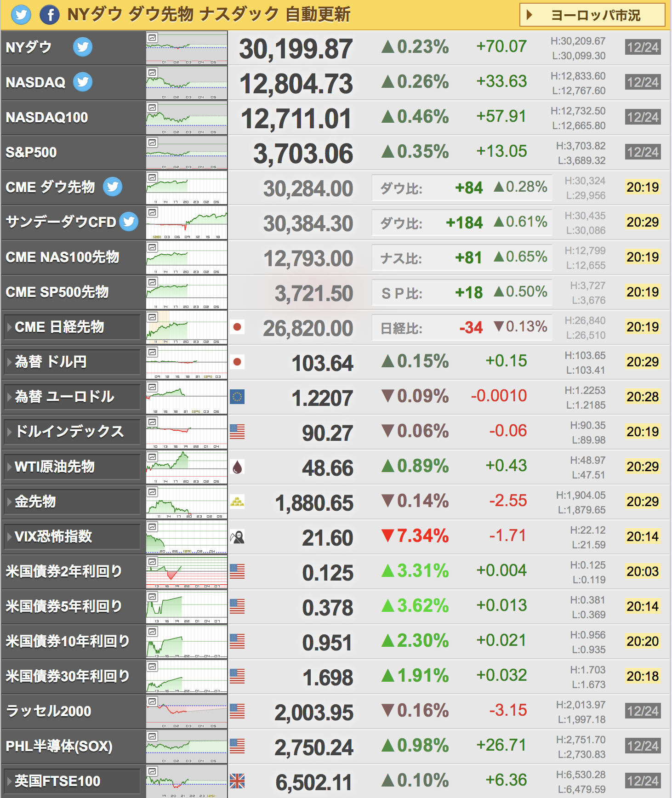This screenshot has height=798, width=672.
Task: Click EU flag in ユーロドル row
Action: tap(237, 397)
